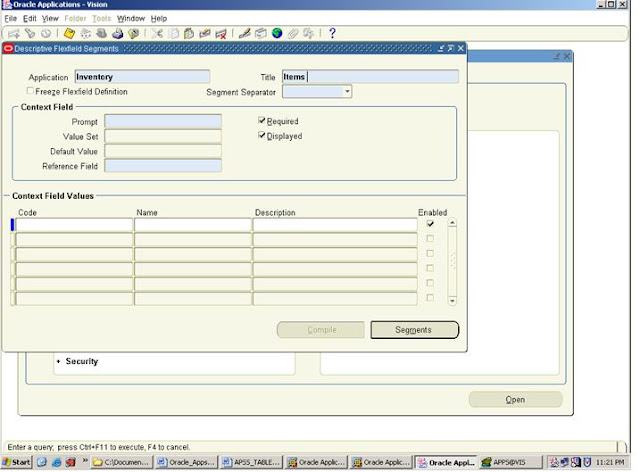Click scroll down arrow of Context Field Values
Image resolution: width=640 pixels, height=472 pixels.
pos(452,301)
